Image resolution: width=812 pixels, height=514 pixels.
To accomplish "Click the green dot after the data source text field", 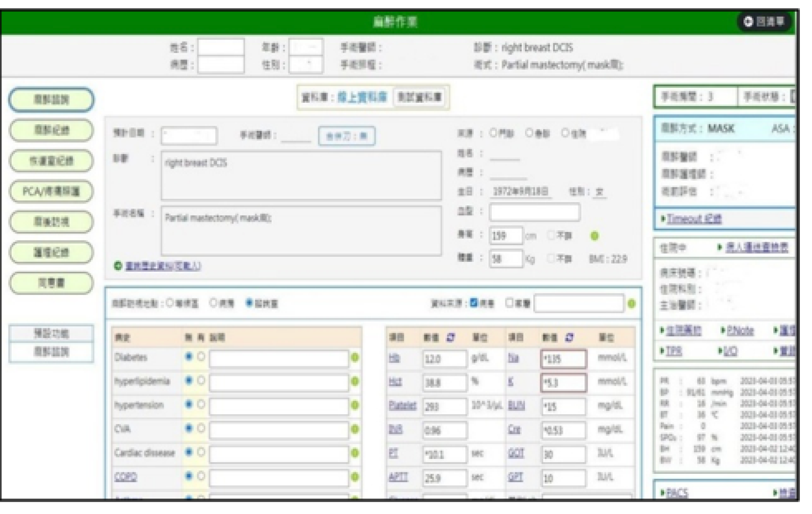I will [x=631, y=304].
